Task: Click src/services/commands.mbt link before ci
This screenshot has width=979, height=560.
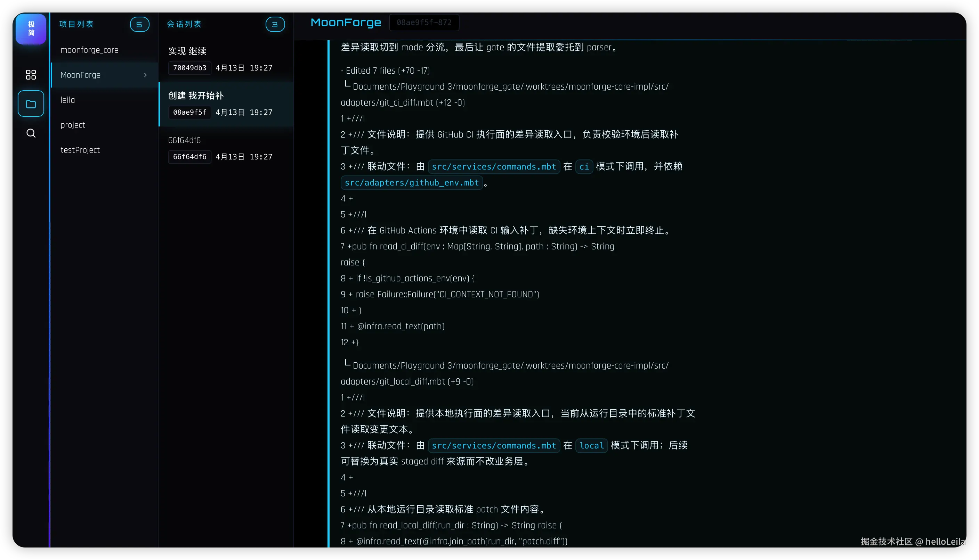Action: pos(494,166)
